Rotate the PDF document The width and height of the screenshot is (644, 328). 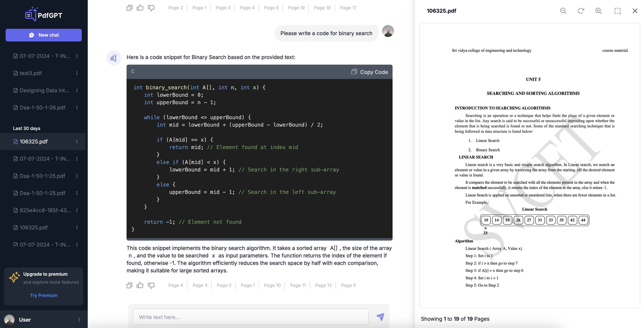click(x=581, y=11)
